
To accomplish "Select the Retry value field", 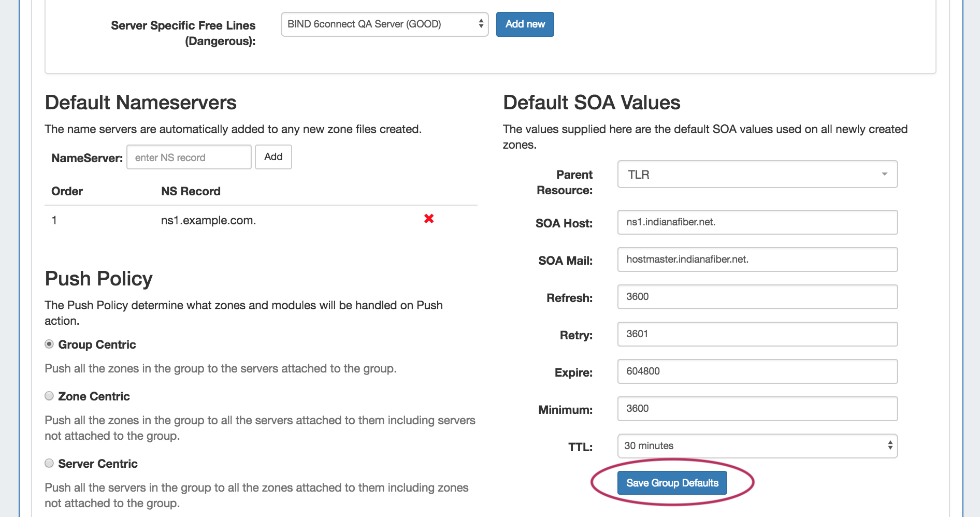I will coord(757,334).
